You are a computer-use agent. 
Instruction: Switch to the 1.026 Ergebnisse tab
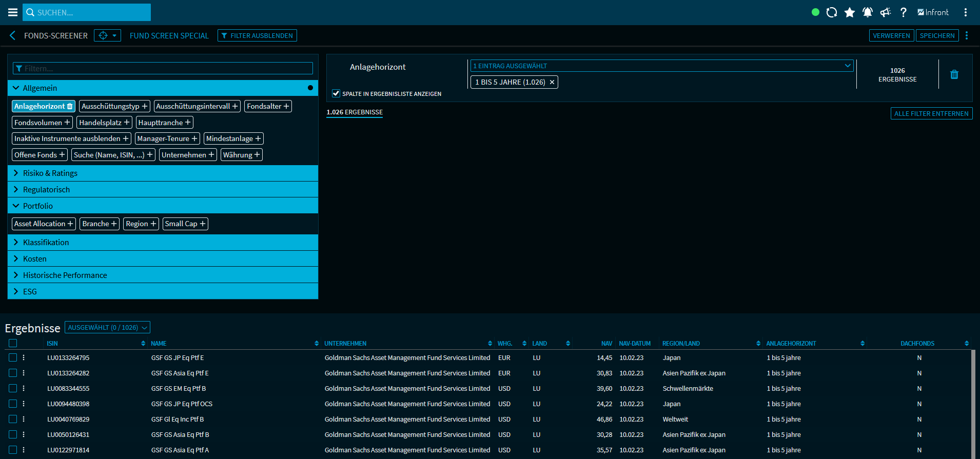(x=355, y=112)
